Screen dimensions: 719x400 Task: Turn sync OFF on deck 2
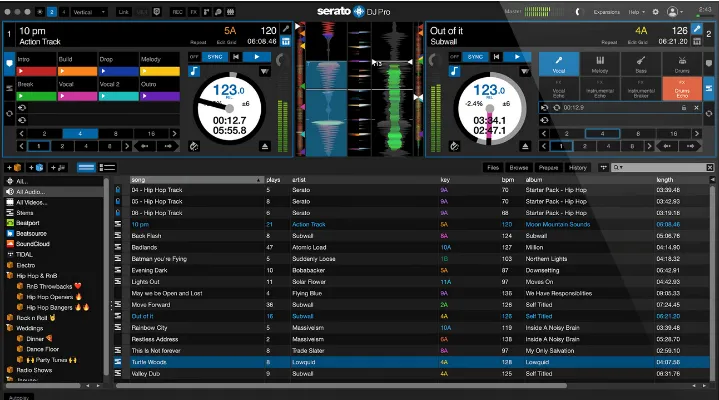(x=454, y=57)
